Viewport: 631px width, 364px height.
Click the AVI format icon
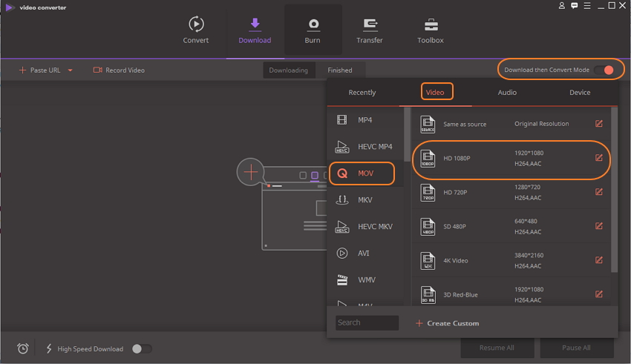pyautogui.click(x=342, y=253)
